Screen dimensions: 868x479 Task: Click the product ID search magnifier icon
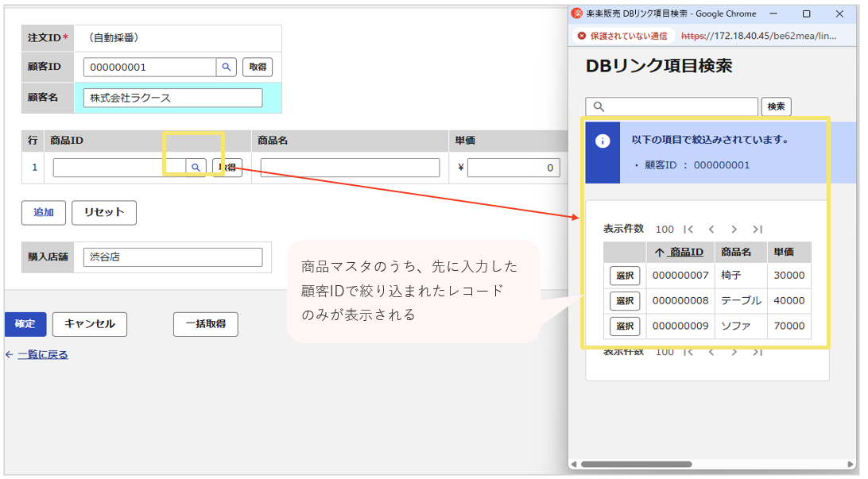[196, 168]
